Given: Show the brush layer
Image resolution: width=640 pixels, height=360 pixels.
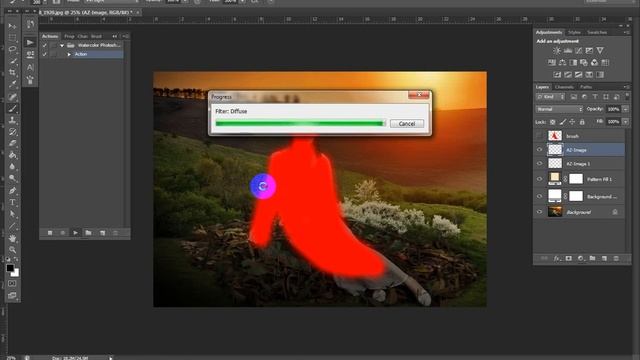Looking at the screenshot, I should [540, 136].
